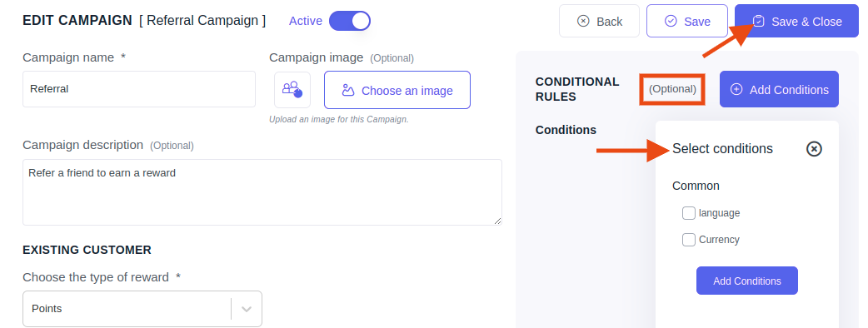
Task: Check the Currency condition checkbox
Action: (x=689, y=240)
